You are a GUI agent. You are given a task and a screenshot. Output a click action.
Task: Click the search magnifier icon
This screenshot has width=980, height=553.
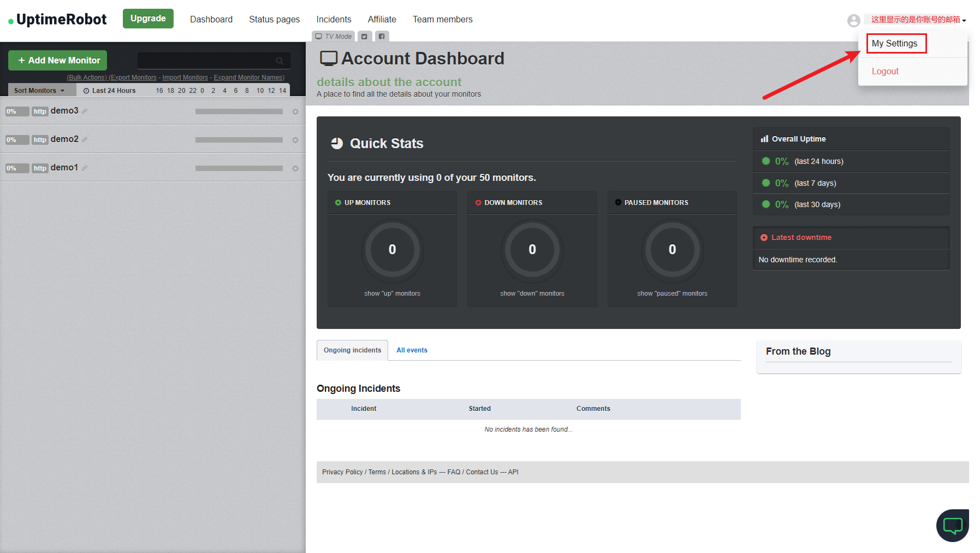coord(280,61)
